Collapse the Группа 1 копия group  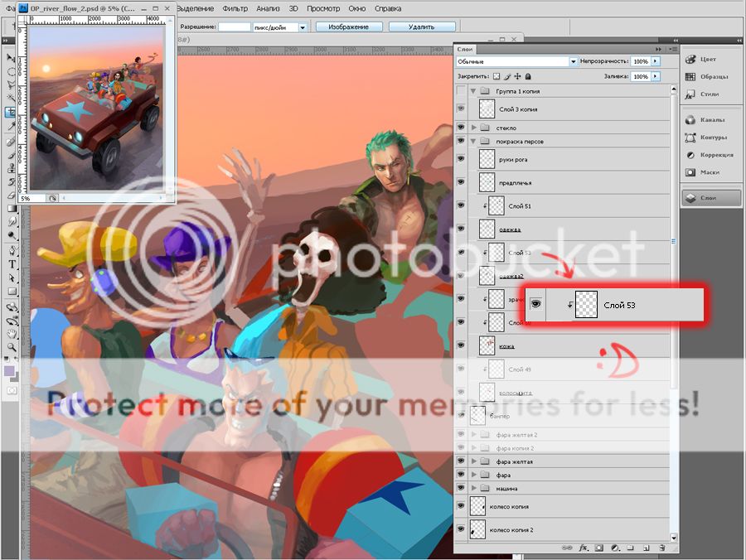pyautogui.click(x=473, y=91)
